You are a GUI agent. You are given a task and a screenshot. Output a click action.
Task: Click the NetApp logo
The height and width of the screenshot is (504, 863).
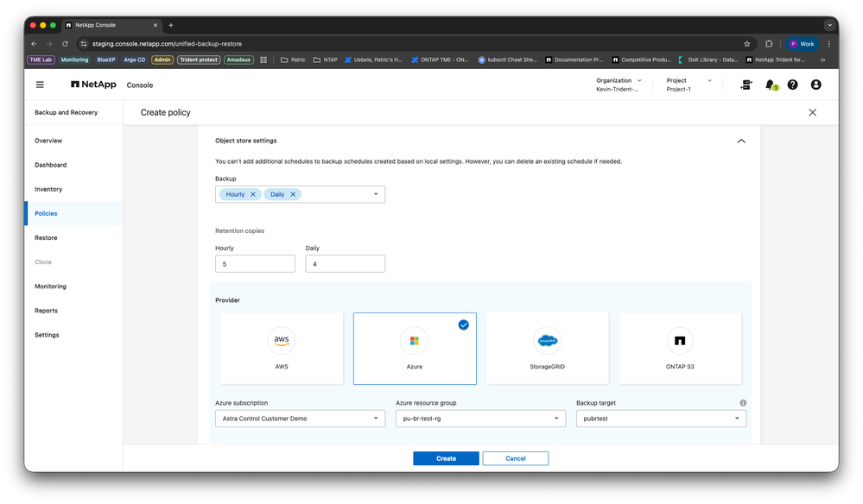click(x=93, y=84)
